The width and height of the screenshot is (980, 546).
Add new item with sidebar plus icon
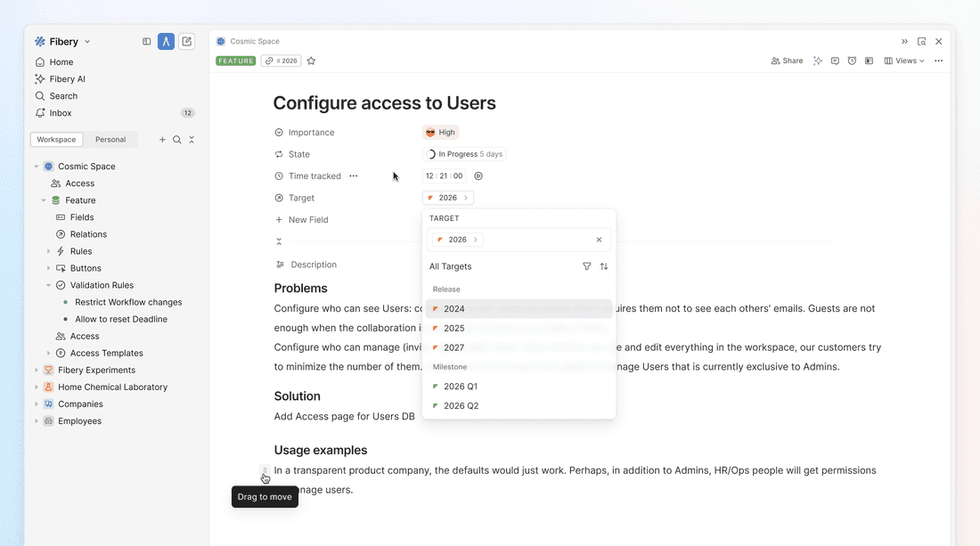point(162,140)
